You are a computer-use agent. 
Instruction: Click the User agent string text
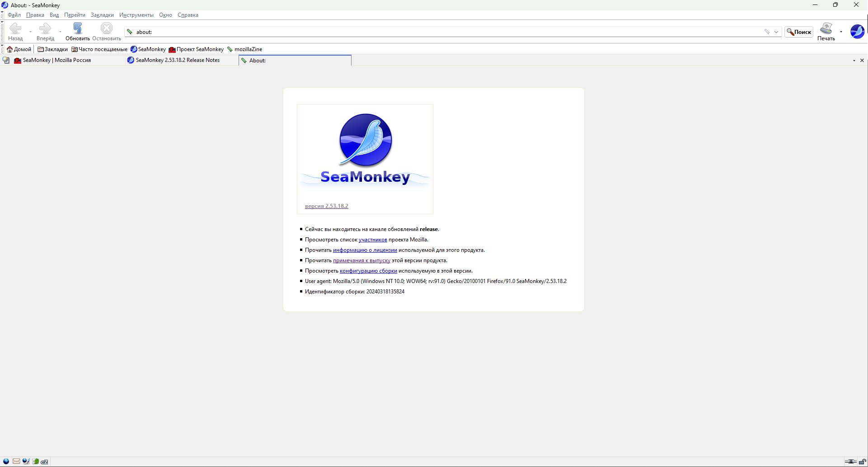point(436,281)
